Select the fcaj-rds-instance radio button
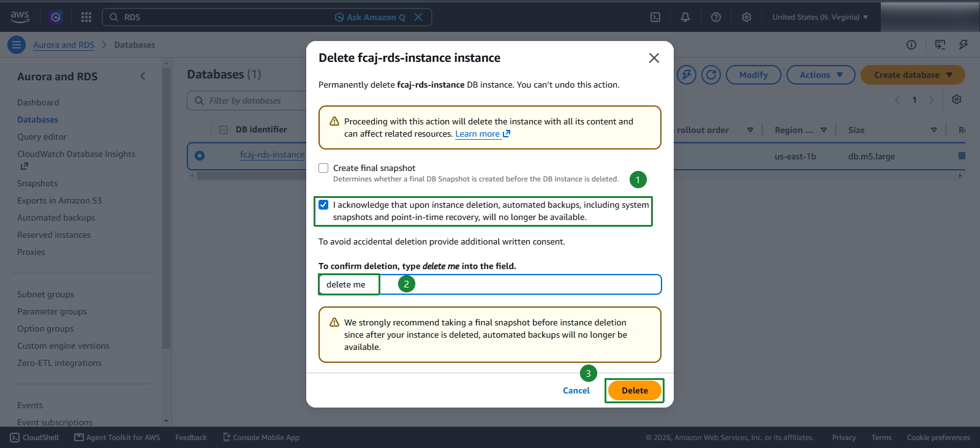The width and height of the screenshot is (980, 448). pos(200,156)
